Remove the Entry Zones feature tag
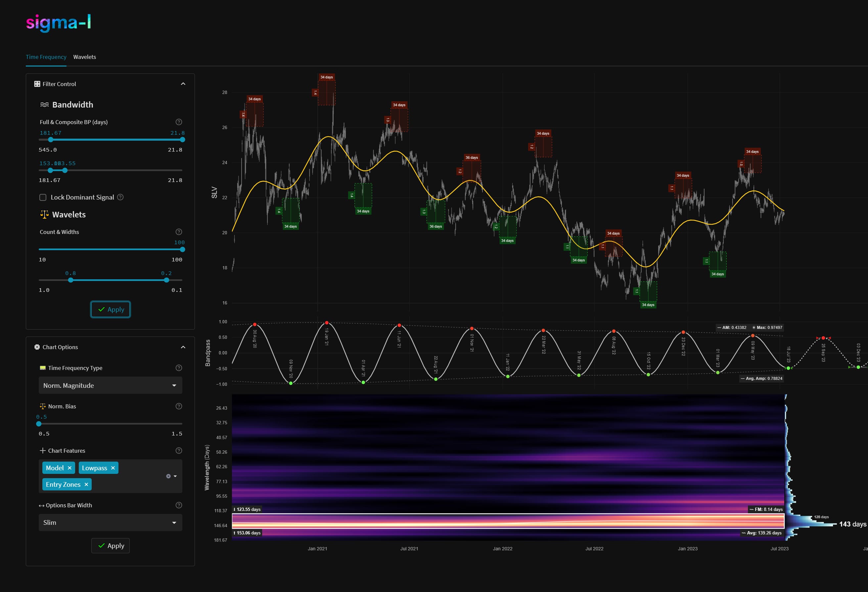The height and width of the screenshot is (592, 868). 86,484
